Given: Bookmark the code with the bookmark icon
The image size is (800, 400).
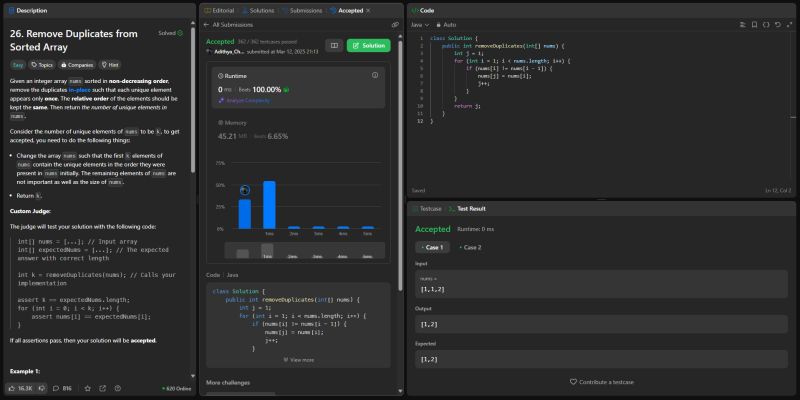Looking at the screenshot, I should 755,24.
